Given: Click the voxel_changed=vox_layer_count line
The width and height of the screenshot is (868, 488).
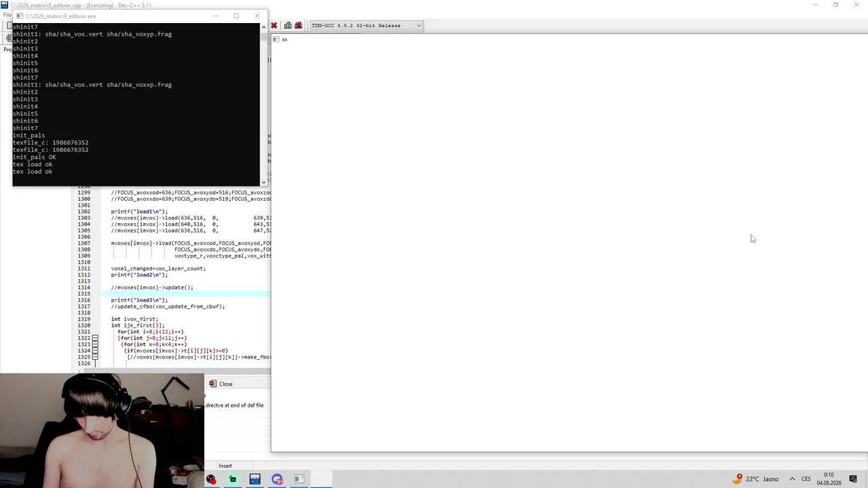Looking at the screenshot, I should point(158,268).
